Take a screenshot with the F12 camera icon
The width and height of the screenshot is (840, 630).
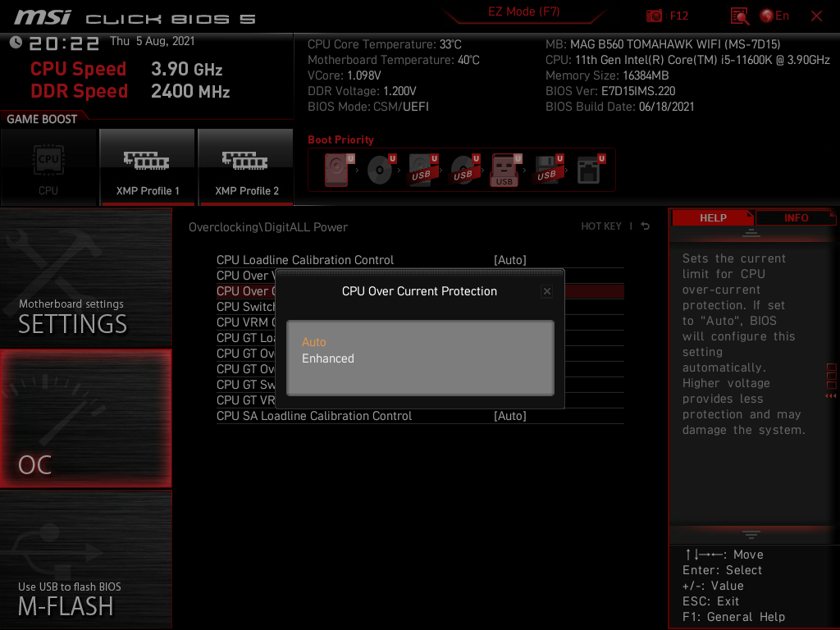click(654, 16)
